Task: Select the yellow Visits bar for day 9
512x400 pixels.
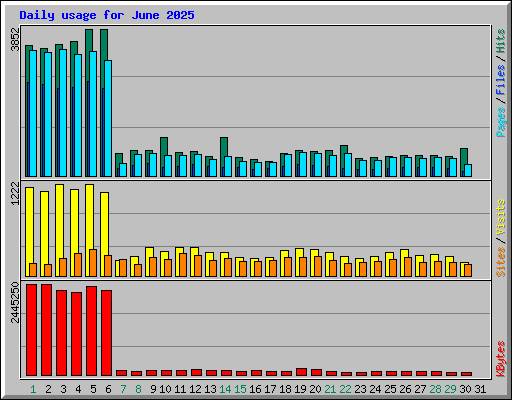Action: click(x=149, y=262)
